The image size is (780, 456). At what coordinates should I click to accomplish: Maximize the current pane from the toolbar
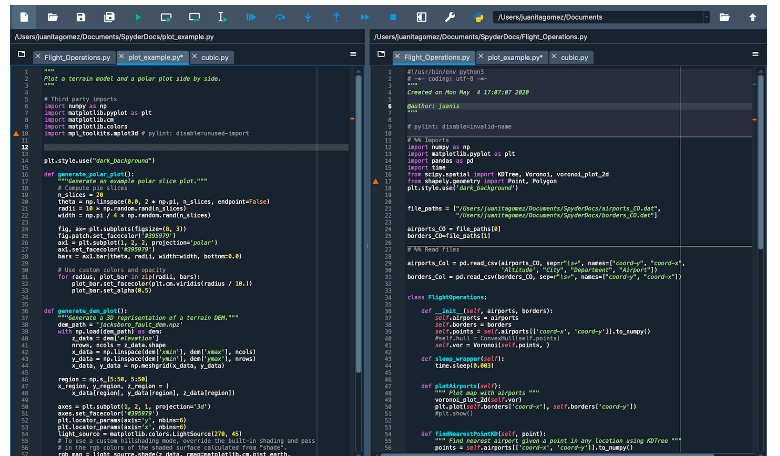click(x=421, y=17)
